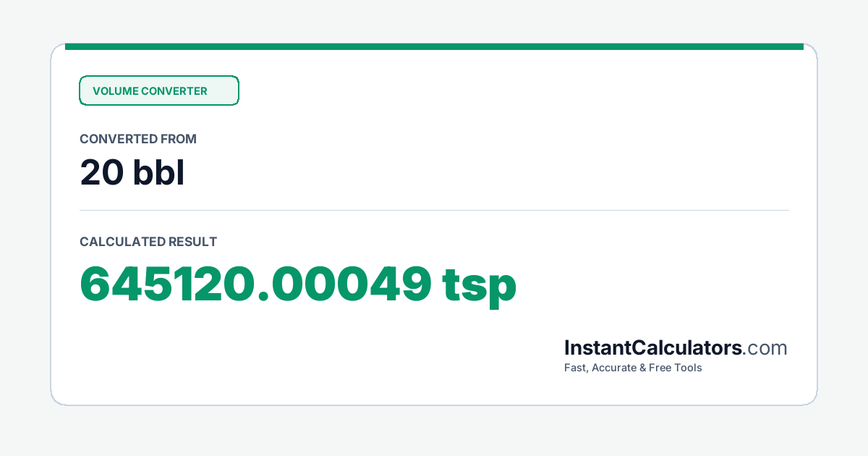868x456 pixels.
Task: Click the VOLUME CONVERTER badge
Action: [x=159, y=90]
